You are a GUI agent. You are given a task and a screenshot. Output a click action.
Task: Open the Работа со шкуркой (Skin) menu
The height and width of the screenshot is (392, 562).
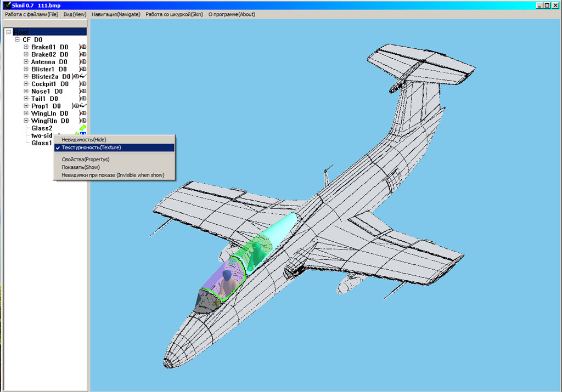(174, 14)
